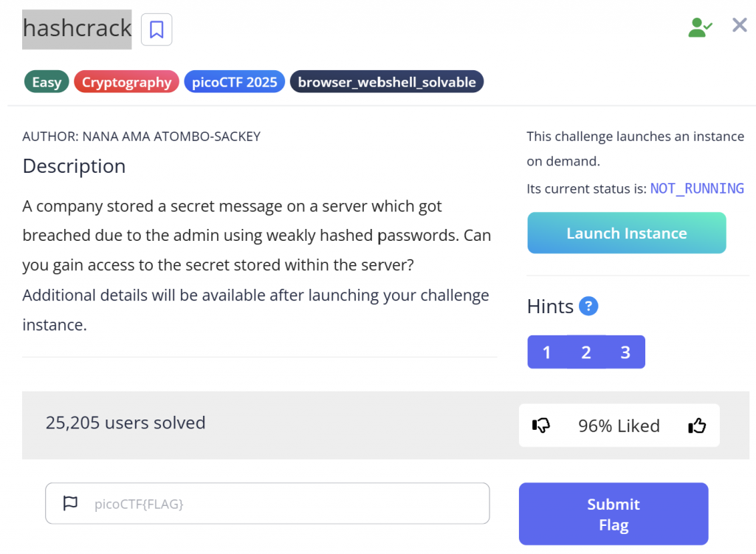
Task: Open the Hints help question mark
Action: tap(588, 306)
